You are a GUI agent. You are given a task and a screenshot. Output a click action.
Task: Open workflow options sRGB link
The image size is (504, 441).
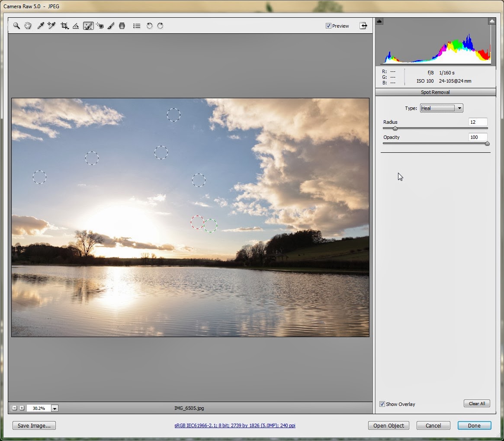point(234,425)
